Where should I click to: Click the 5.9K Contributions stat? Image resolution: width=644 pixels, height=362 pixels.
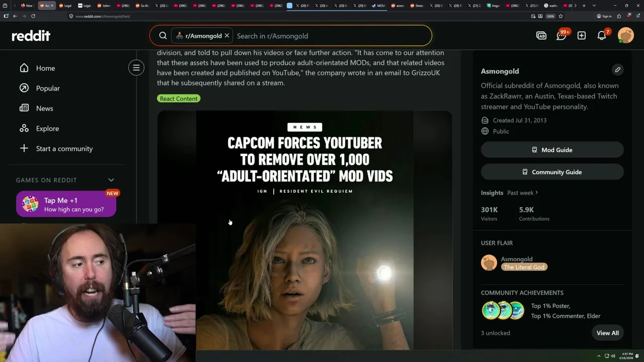(534, 214)
